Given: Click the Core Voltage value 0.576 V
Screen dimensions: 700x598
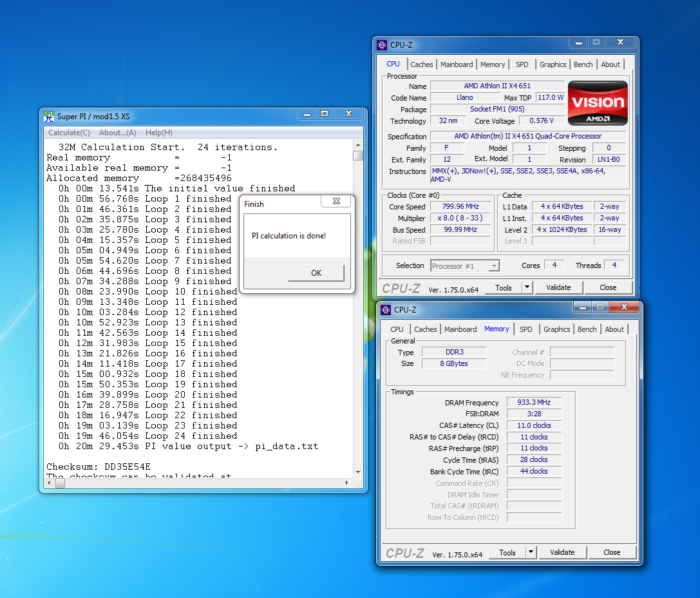Looking at the screenshot, I should 541,121.
